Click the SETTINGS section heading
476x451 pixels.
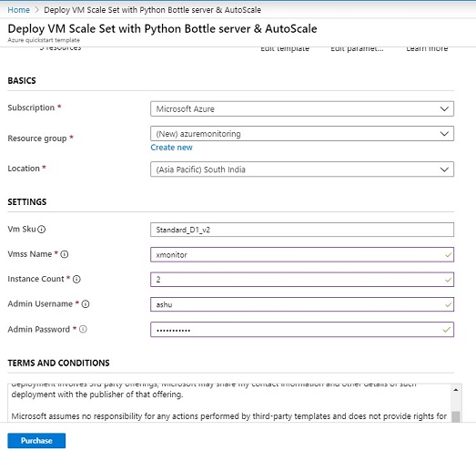[x=27, y=201]
